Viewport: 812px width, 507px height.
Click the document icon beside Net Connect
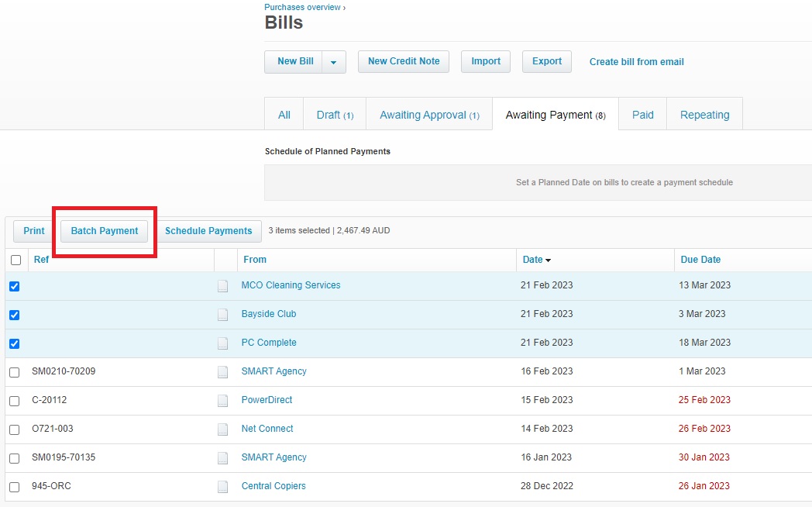click(223, 429)
